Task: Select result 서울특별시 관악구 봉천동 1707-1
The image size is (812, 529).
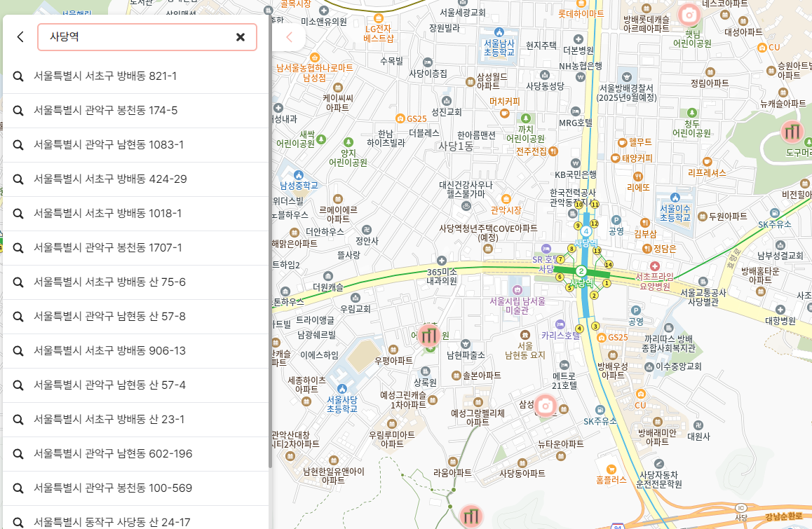Action: (136, 248)
